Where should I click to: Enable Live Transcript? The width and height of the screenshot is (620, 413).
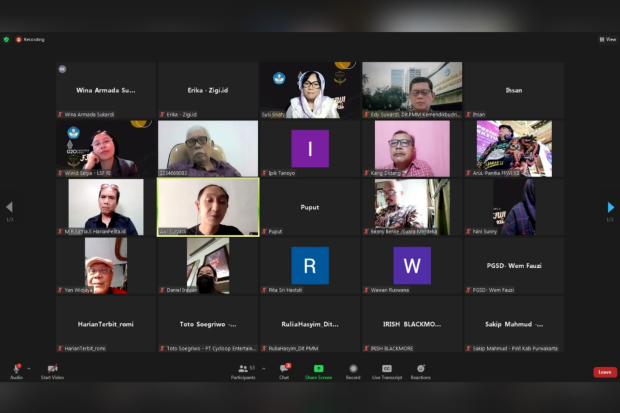387,369
